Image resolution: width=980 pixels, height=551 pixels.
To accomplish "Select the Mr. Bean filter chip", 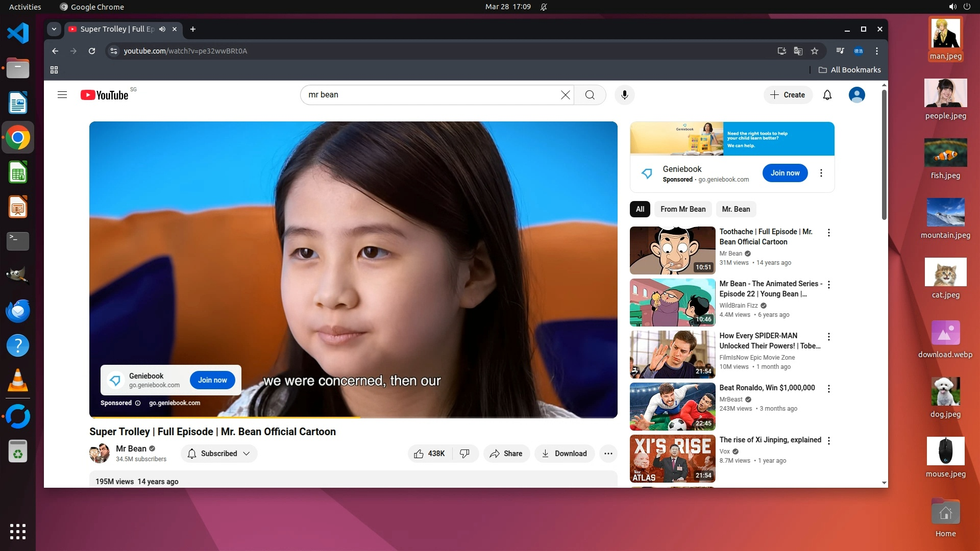I will click(736, 209).
